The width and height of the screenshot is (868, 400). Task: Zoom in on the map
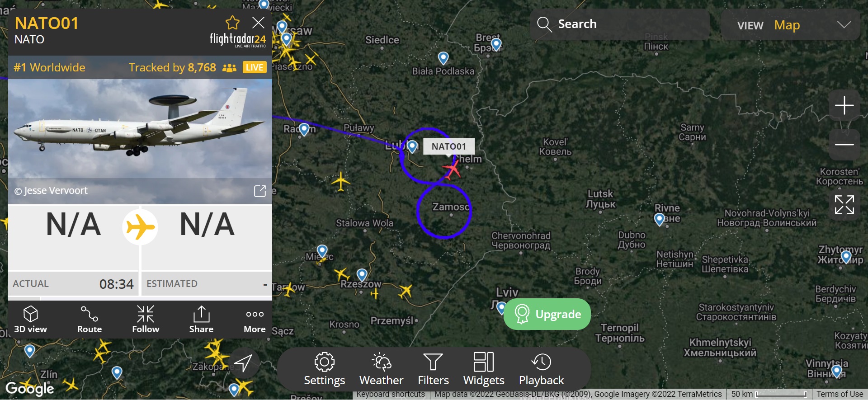pyautogui.click(x=844, y=106)
